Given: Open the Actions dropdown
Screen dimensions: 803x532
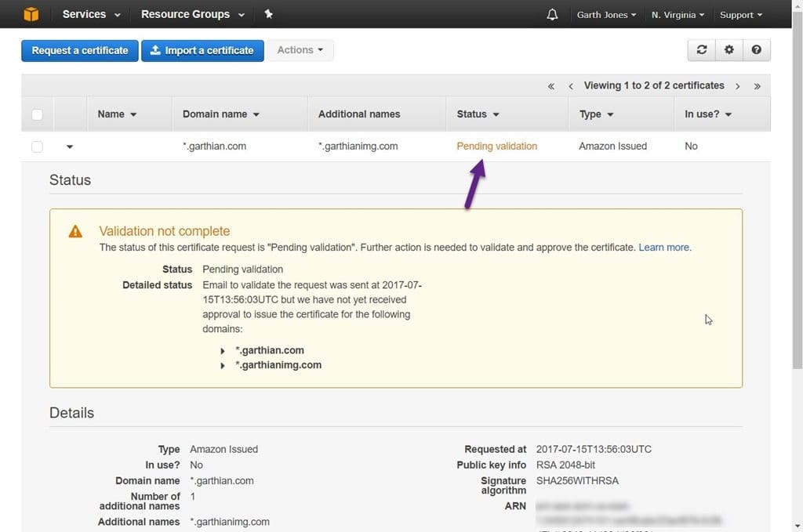Looking at the screenshot, I should click(300, 50).
